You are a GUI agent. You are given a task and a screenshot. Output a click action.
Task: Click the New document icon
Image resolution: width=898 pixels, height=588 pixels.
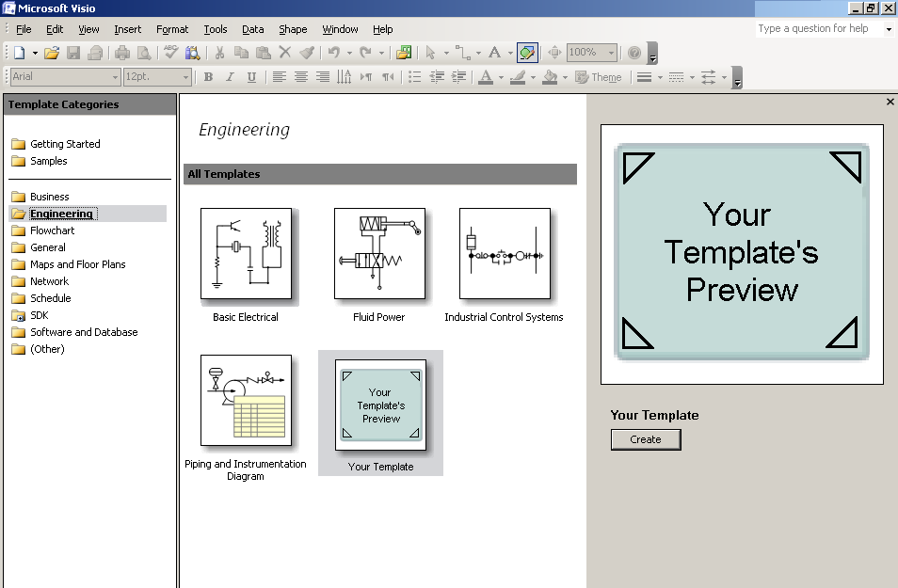coord(20,53)
